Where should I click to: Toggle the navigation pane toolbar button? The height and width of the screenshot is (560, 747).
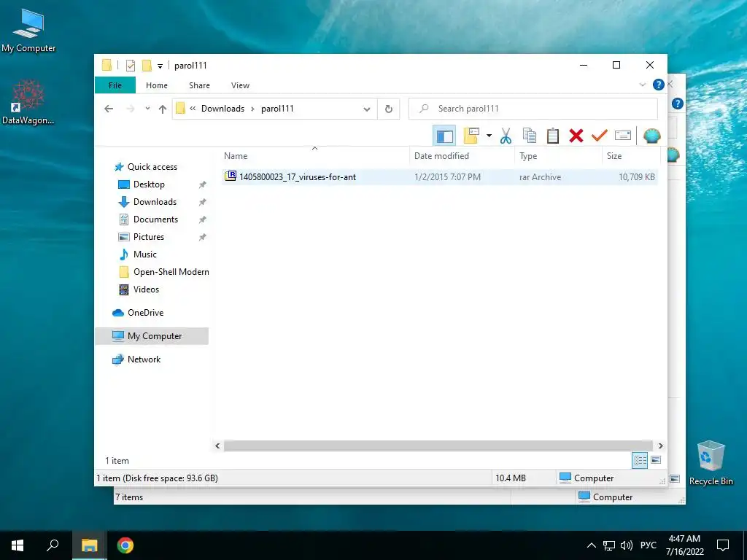(444, 136)
